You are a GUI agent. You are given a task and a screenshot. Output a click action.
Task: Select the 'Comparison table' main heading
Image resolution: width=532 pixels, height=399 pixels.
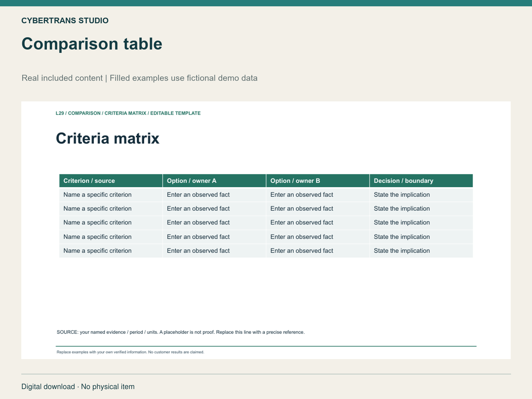point(92,44)
